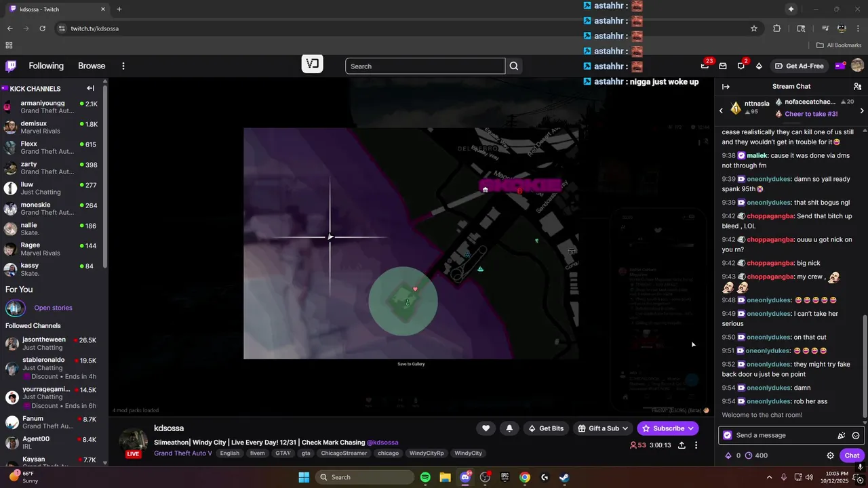
Task: Click the Open stories link
Action: (53, 308)
